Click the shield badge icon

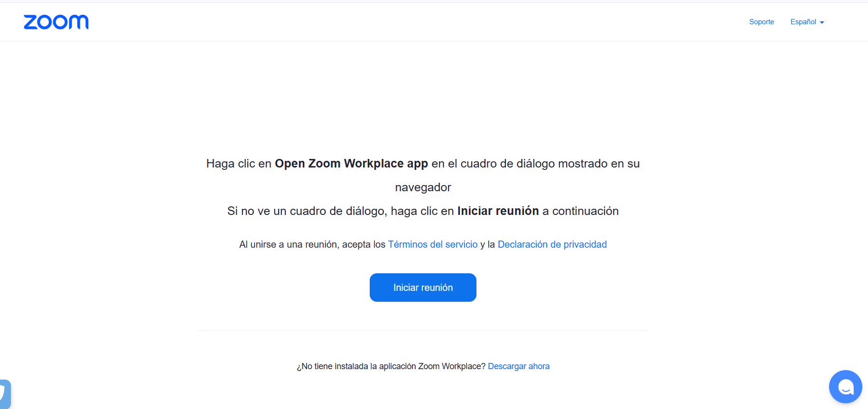(x=5, y=394)
